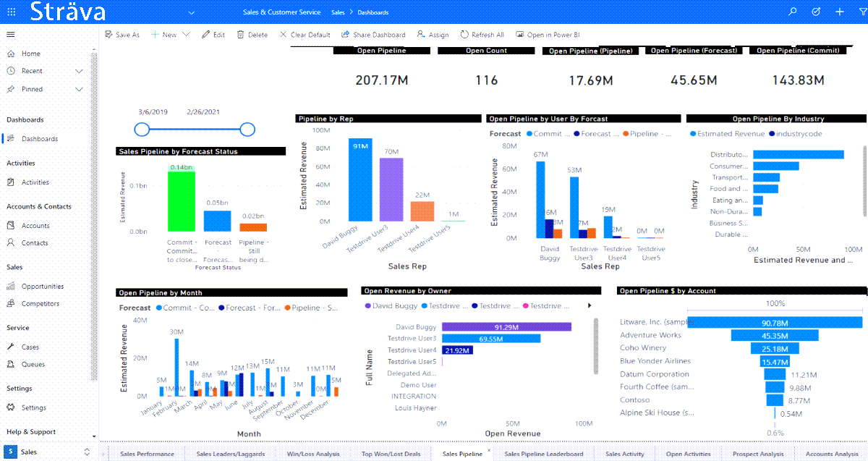The height and width of the screenshot is (461, 868).
Task: Open Opportunities in the sidebar
Action: [43, 287]
